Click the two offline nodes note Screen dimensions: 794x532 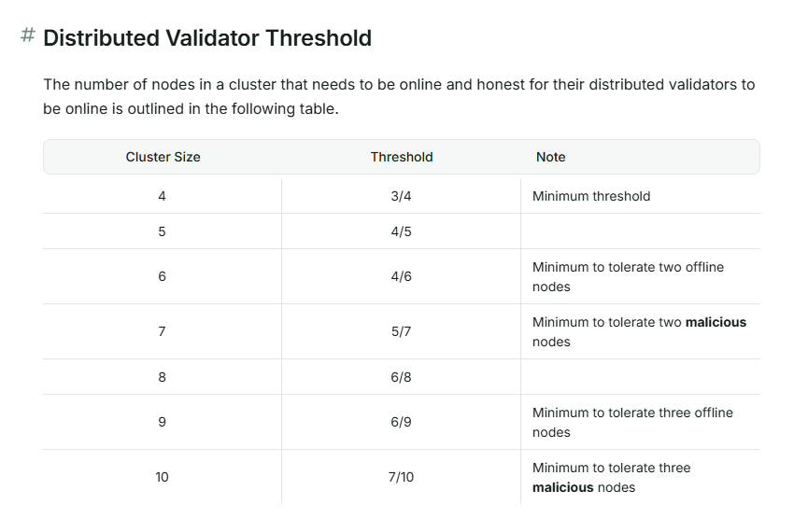628,276
